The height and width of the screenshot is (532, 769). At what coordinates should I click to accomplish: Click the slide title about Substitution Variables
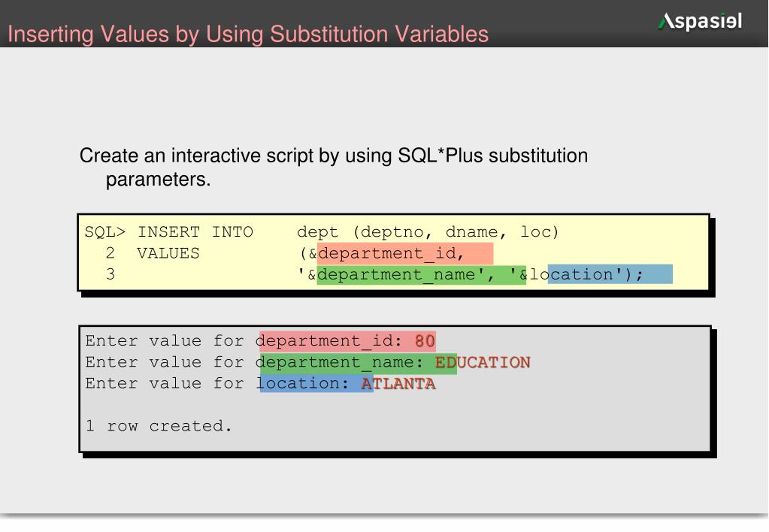coord(248,35)
